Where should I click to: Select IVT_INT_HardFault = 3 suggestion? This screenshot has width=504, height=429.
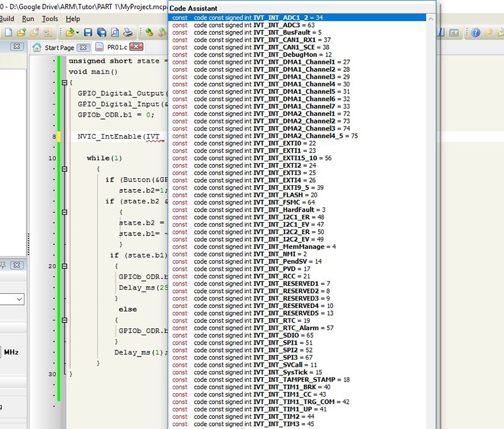[297, 210]
